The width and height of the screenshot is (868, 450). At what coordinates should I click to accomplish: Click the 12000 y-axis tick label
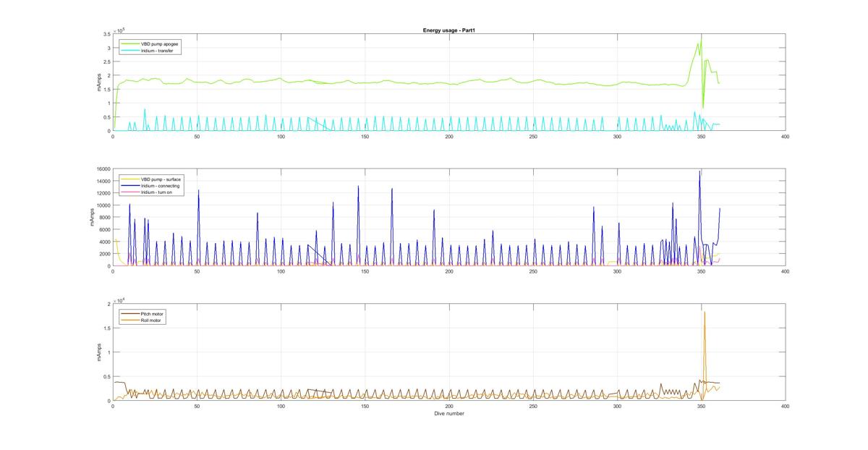(103, 193)
